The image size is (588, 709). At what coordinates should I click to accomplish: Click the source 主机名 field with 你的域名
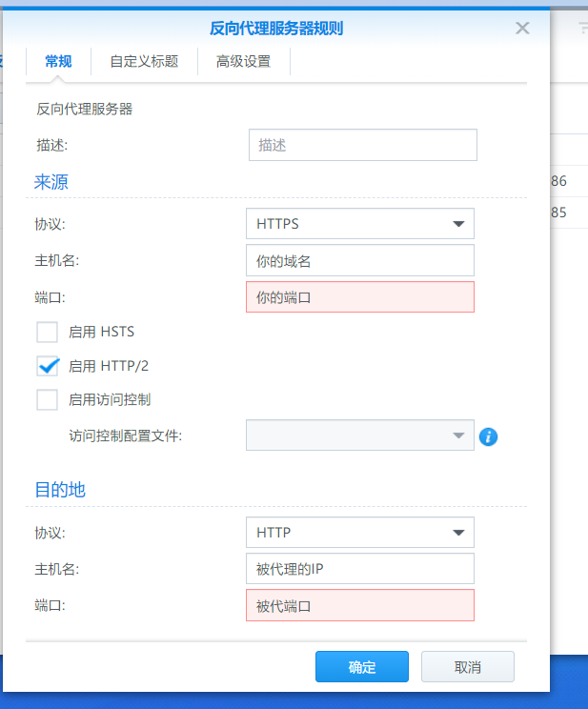point(359,260)
